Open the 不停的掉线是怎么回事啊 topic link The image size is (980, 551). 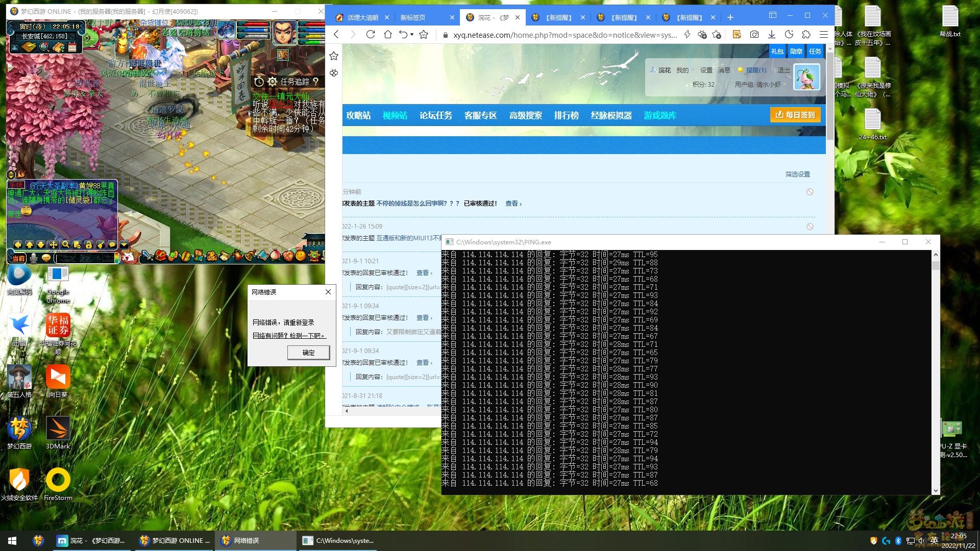418,203
